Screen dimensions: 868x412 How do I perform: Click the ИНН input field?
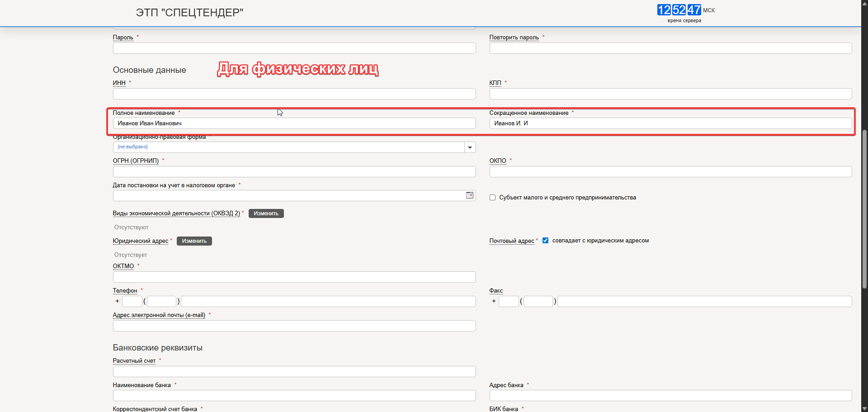(294, 94)
